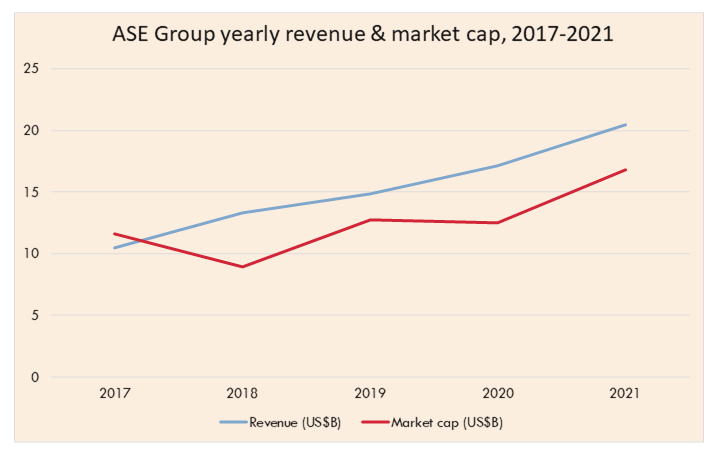Image resolution: width=718 pixels, height=454 pixels.
Task: Click the chart title 'ASE Group yearly revenue & market cap'
Action: coord(363,34)
